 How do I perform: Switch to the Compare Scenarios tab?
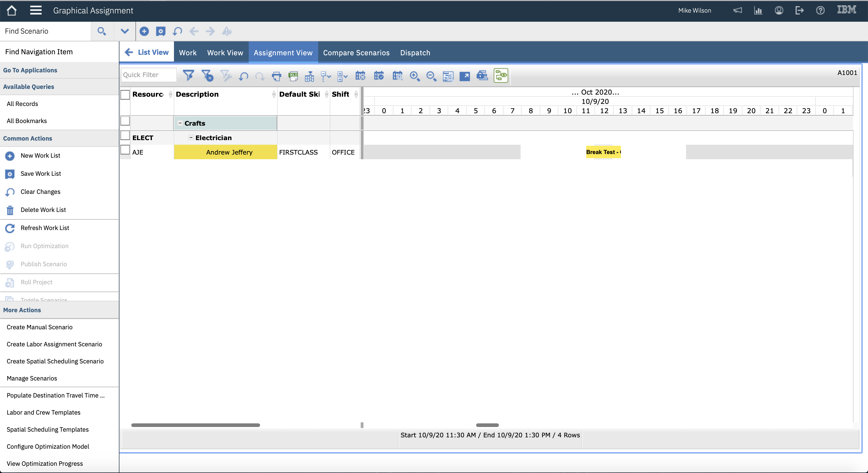coord(356,52)
